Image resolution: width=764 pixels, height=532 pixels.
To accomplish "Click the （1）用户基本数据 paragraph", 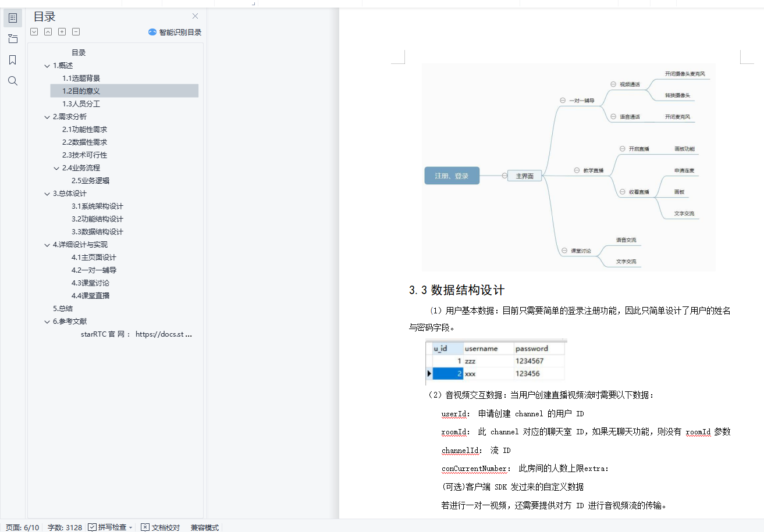I will coord(570,319).
